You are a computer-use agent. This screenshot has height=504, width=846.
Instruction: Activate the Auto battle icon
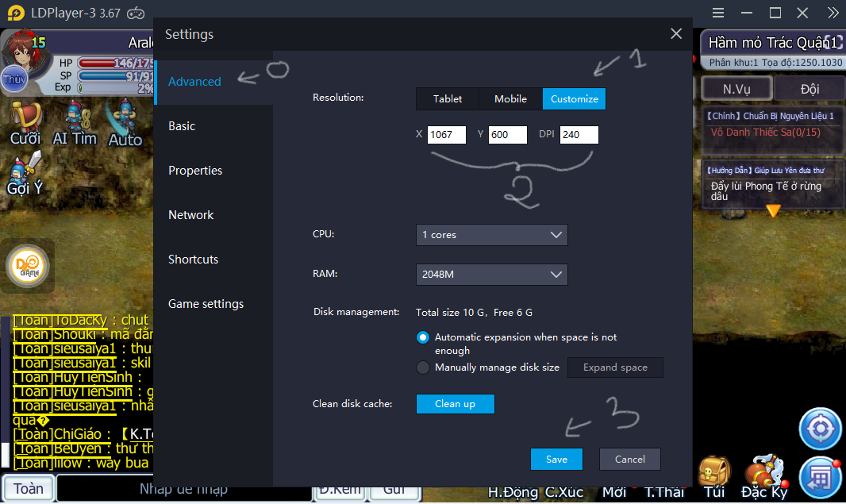125,122
